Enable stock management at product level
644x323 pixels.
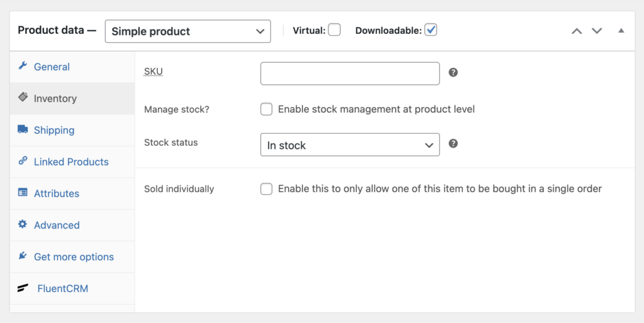[x=267, y=109]
